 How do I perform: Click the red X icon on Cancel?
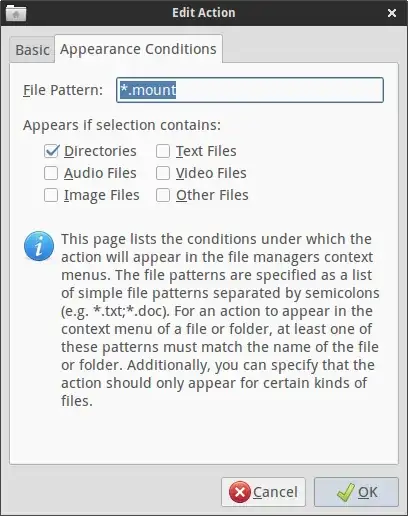(240, 492)
